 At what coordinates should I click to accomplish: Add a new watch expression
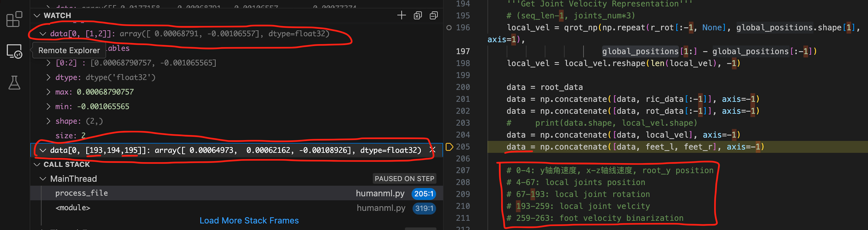point(402,15)
